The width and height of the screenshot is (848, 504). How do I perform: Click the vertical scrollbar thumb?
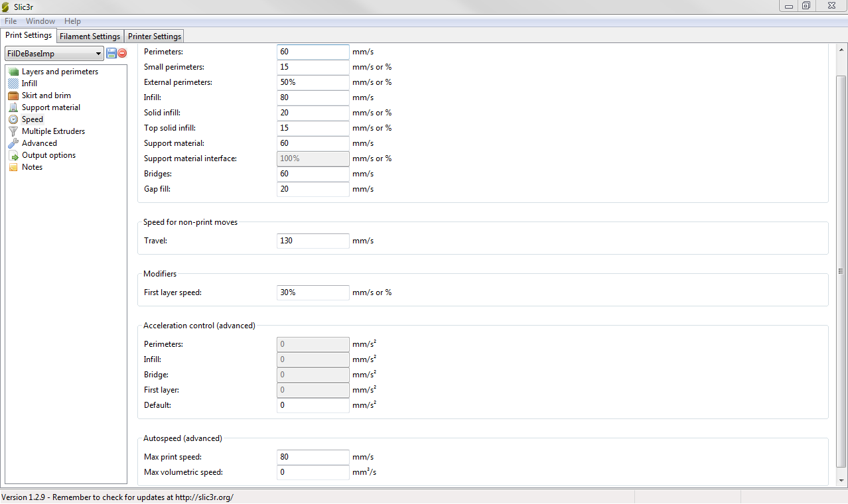click(841, 271)
